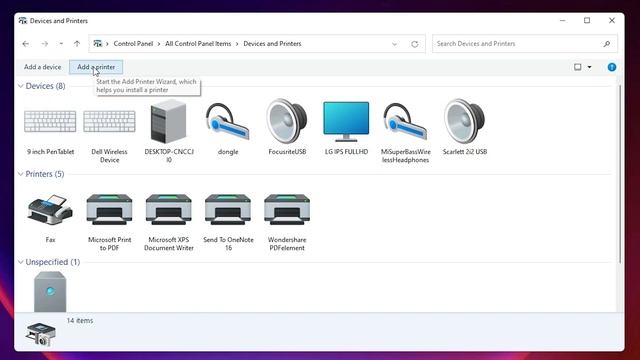Select the Dell Wireless Device keyboard icon
This screenshot has height=360, width=640.
point(109,121)
